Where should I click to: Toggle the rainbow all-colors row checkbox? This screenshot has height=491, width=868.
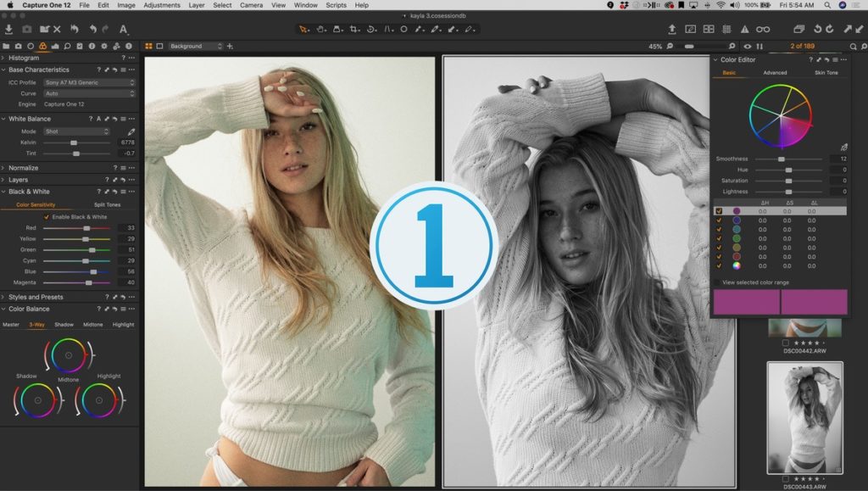[719, 265]
